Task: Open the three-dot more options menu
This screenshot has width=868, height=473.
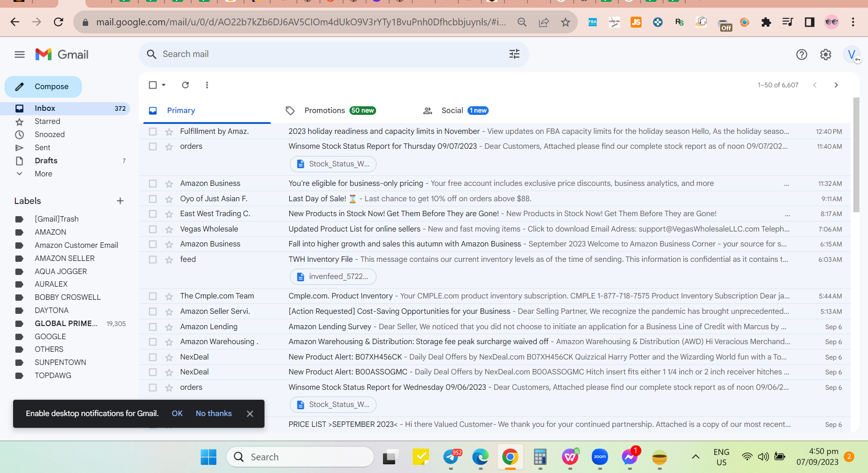Action: (207, 85)
